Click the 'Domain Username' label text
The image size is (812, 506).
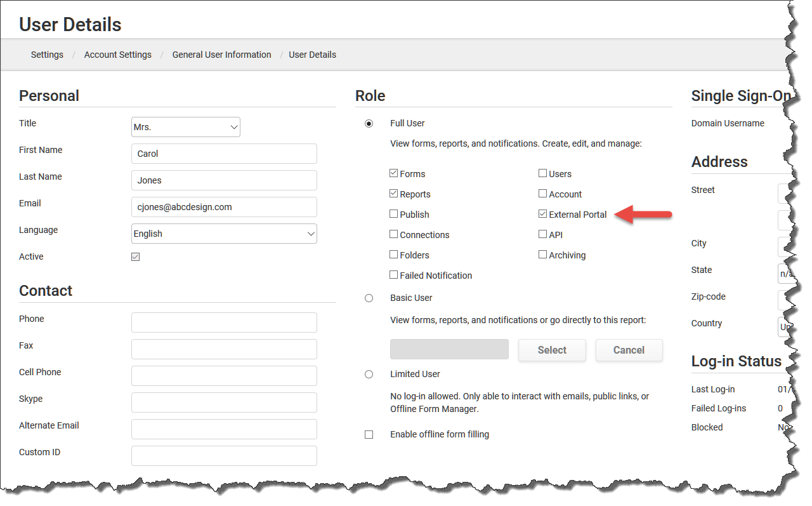pyautogui.click(x=728, y=123)
